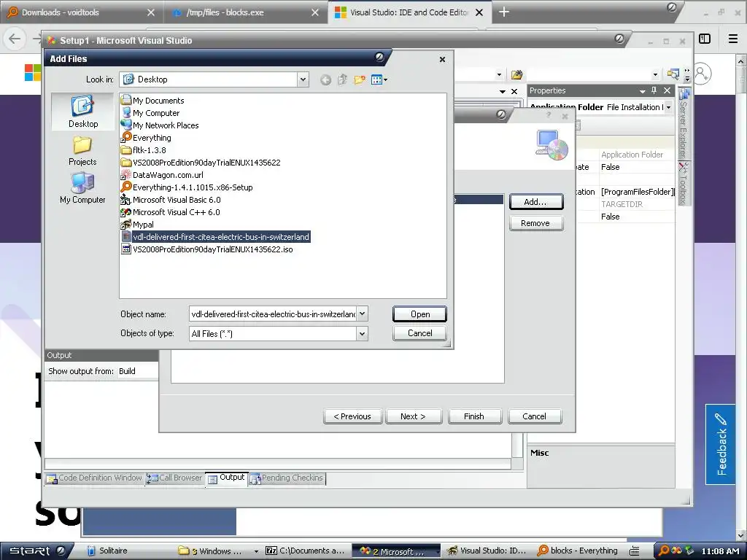The height and width of the screenshot is (560, 747).
Task: Click the Remove button in wizard
Action: tap(536, 223)
